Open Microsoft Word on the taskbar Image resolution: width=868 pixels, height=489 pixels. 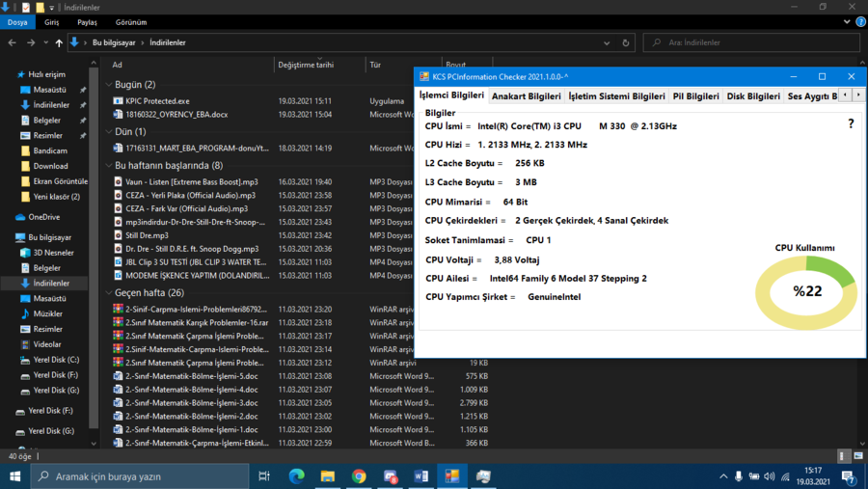click(420, 476)
